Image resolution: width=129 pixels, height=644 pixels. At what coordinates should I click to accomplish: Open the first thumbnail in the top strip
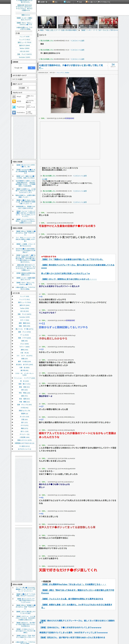pyautogui.click(x=47, y=22)
